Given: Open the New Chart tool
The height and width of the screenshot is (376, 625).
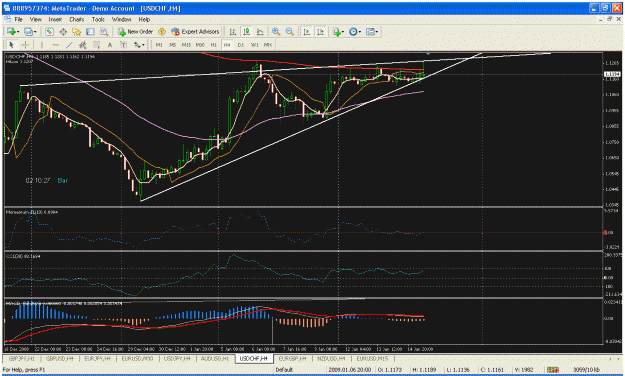Looking at the screenshot, I should tap(11, 31).
